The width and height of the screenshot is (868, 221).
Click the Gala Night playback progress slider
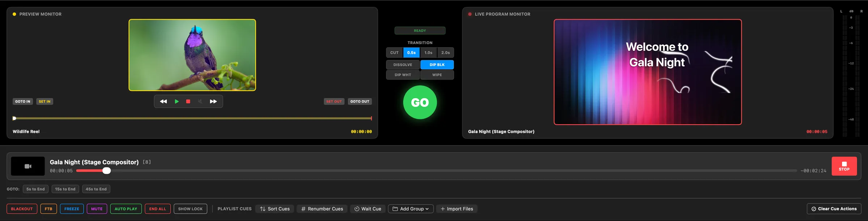(437, 171)
